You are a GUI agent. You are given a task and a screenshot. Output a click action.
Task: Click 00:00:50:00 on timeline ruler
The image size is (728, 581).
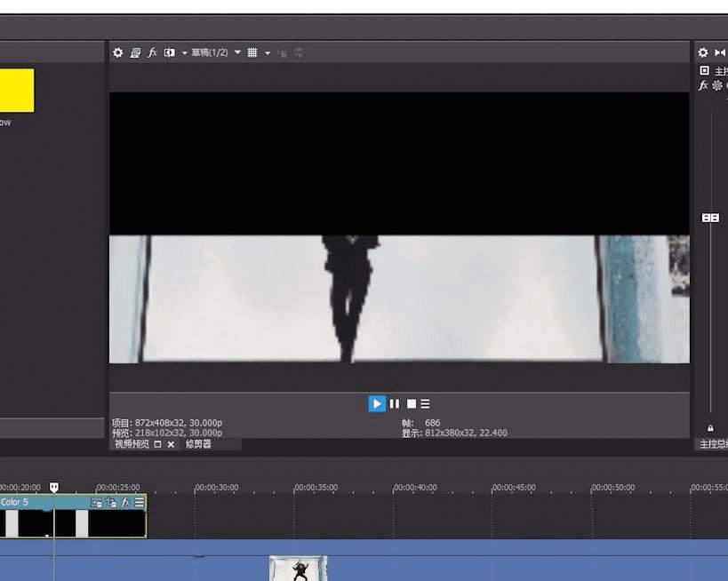pyautogui.click(x=612, y=488)
